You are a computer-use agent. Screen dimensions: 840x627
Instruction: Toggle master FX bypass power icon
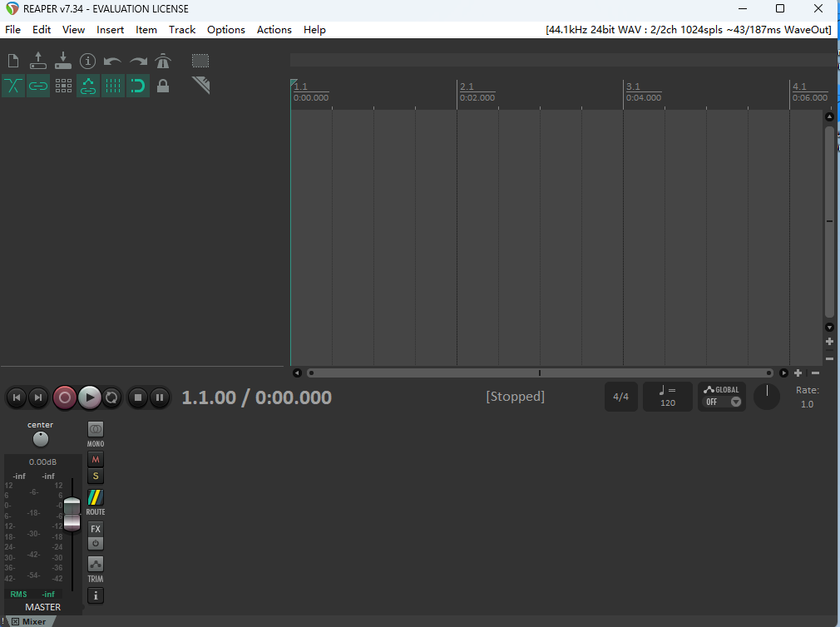click(x=96, y=544)
